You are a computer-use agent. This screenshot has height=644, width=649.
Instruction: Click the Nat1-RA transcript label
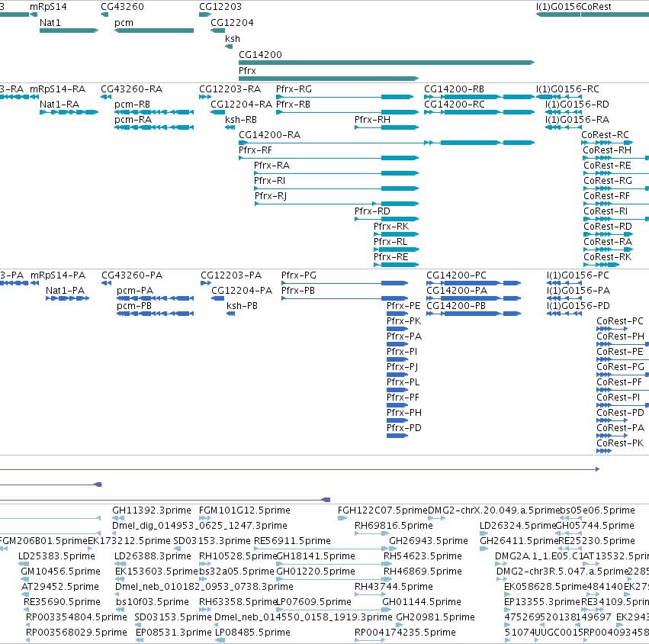pos(59,105)
